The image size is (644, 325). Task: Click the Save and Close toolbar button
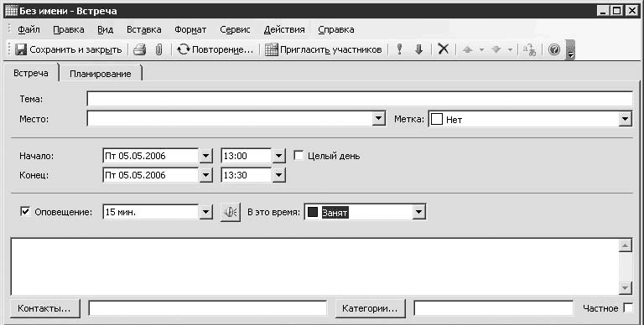tap(68, 49)
